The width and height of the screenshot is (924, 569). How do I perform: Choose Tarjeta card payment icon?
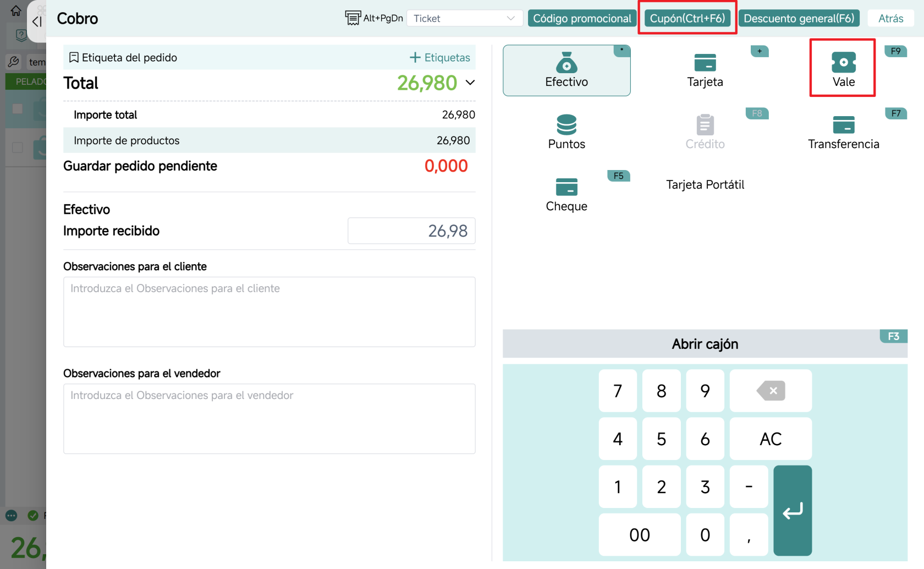705,63
